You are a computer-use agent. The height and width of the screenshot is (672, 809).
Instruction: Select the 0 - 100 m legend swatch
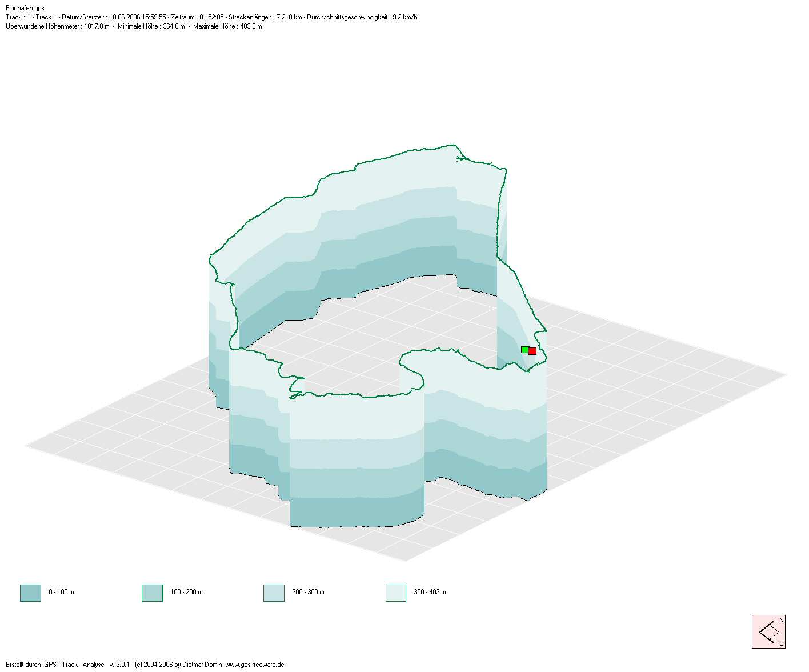tap(30, 593)
